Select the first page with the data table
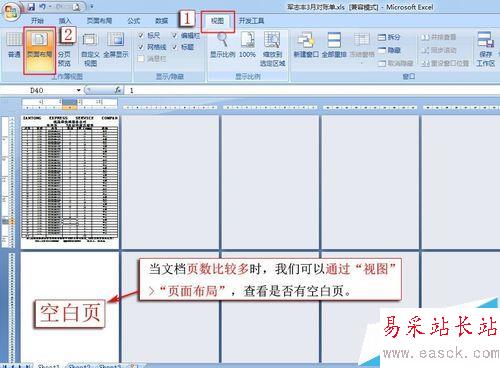Screen dimensions: 500x368 69,182
